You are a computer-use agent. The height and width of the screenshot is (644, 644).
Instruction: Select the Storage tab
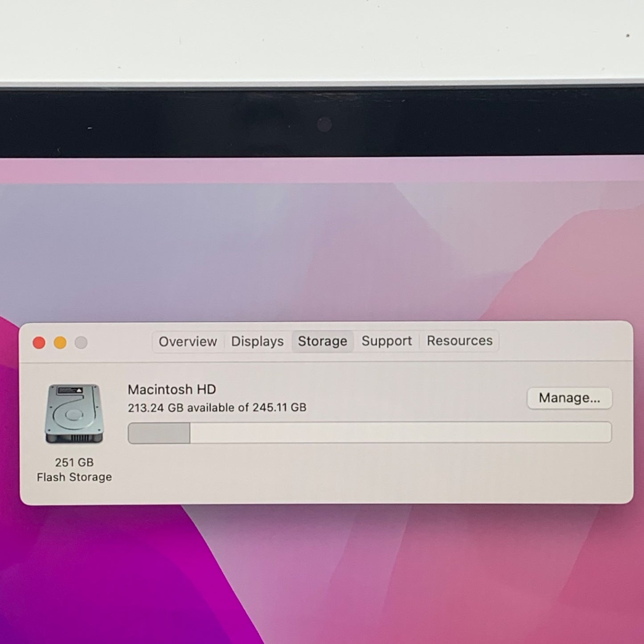click(323, 341)
